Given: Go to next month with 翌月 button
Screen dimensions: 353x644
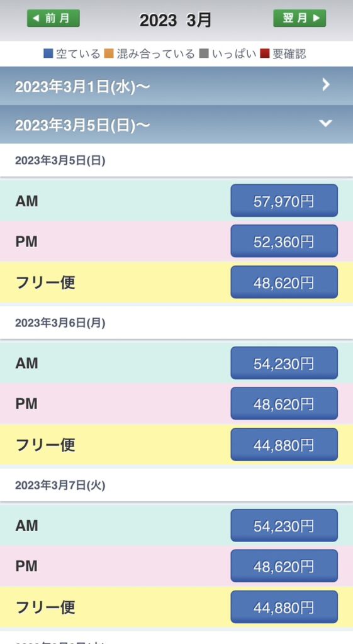Looking at the screenshot, I should point(300,18).
